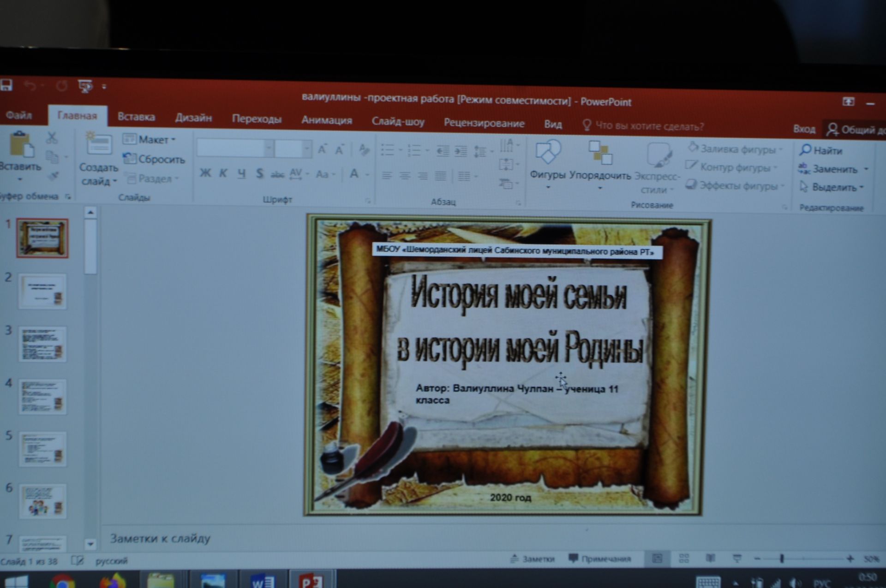Switch to Вставка ribbon tab

136,117
